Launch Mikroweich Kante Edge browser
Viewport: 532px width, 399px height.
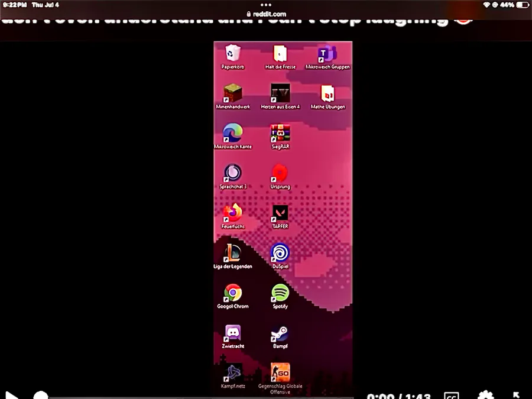coord(233,133)
